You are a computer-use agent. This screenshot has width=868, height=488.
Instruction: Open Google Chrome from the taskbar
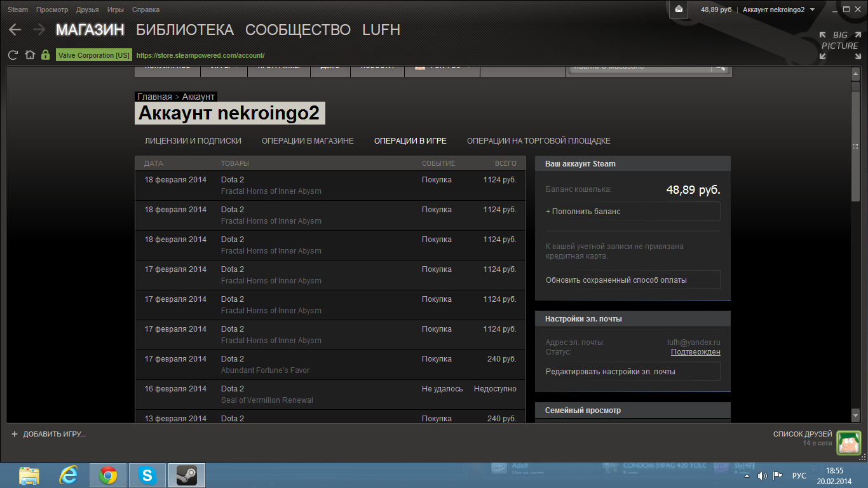pyautogui.click(x=107, y=475)
